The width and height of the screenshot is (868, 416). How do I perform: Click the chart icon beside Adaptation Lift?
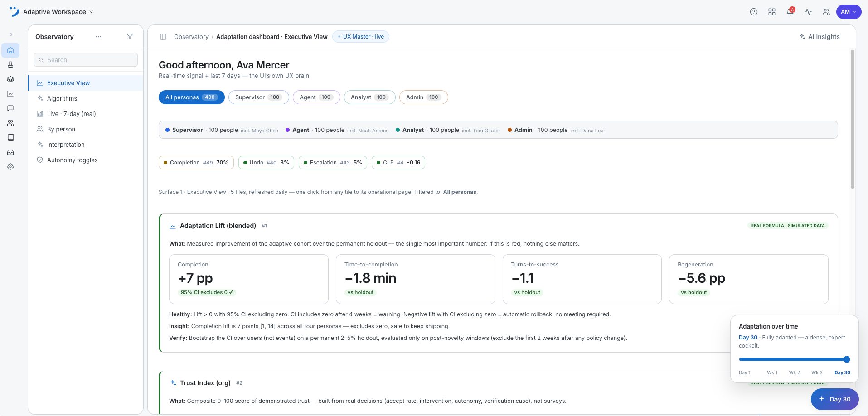(x=173, y=226)
